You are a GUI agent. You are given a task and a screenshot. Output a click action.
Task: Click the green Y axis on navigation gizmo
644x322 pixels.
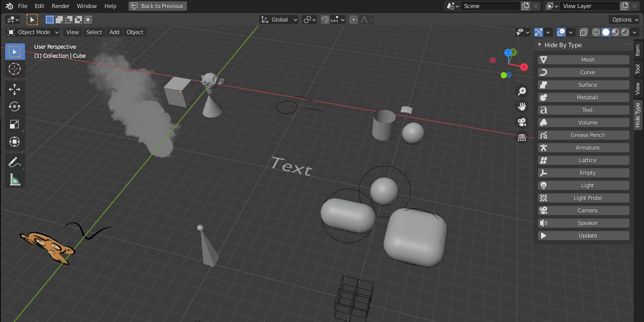(x=514, y=52)
